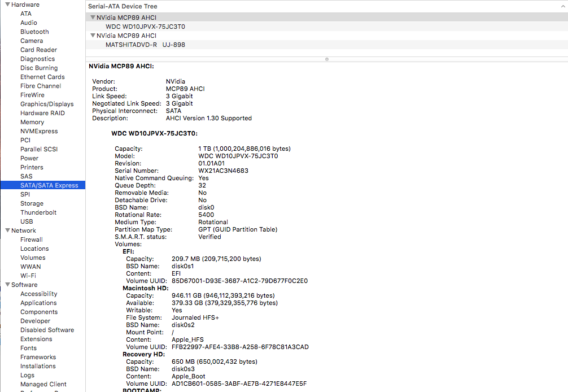Select Printers in the sidebar
568x392 pixels.
pyautogui.click(x=32, y=167)
